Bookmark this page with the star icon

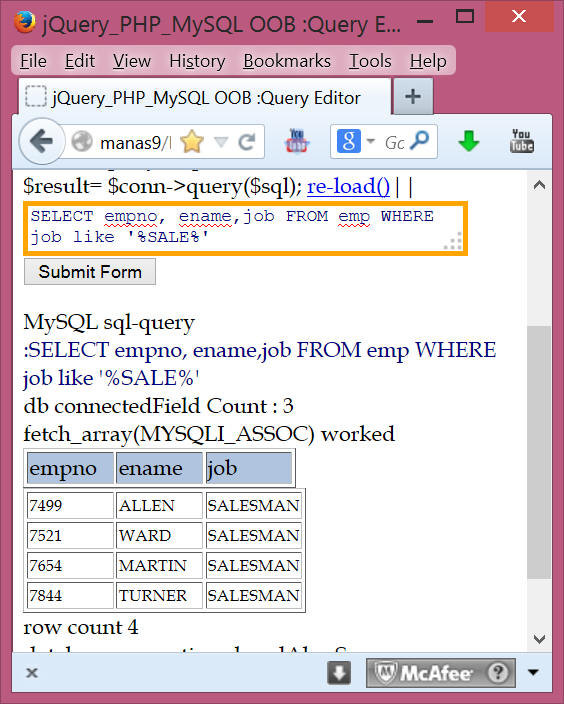click(192, 142)
